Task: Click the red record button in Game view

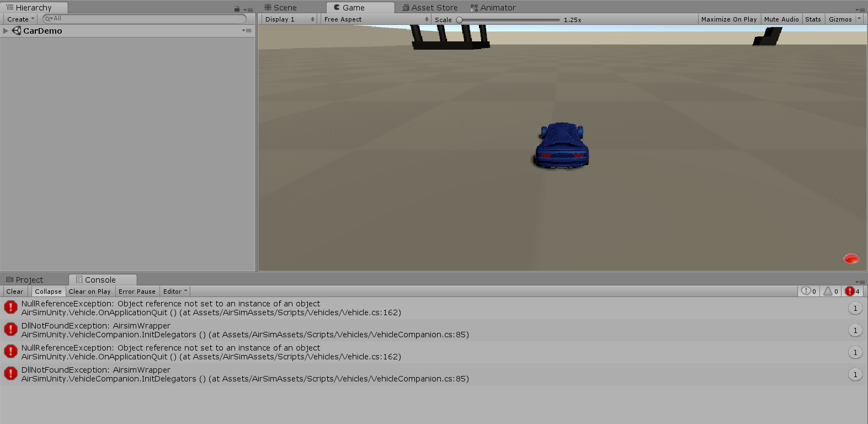Action: 851,258
